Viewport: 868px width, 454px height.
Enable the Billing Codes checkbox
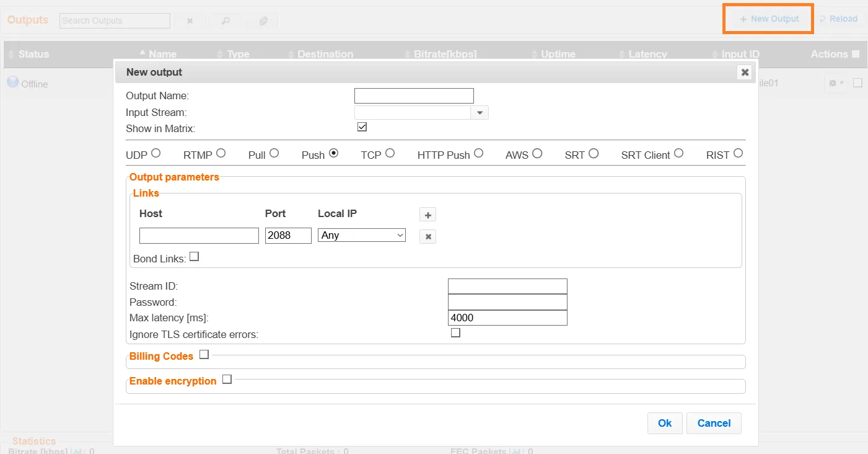pyautogui.click(x=204, y=355)
